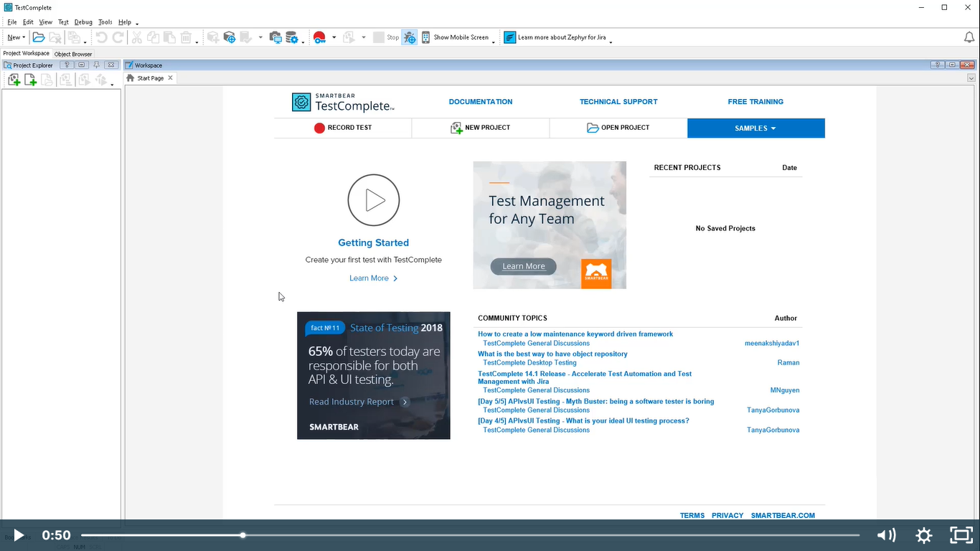Seek on the video progress bar
The height and width of the screenshot is (551, 980).
(x=470, y=535)
